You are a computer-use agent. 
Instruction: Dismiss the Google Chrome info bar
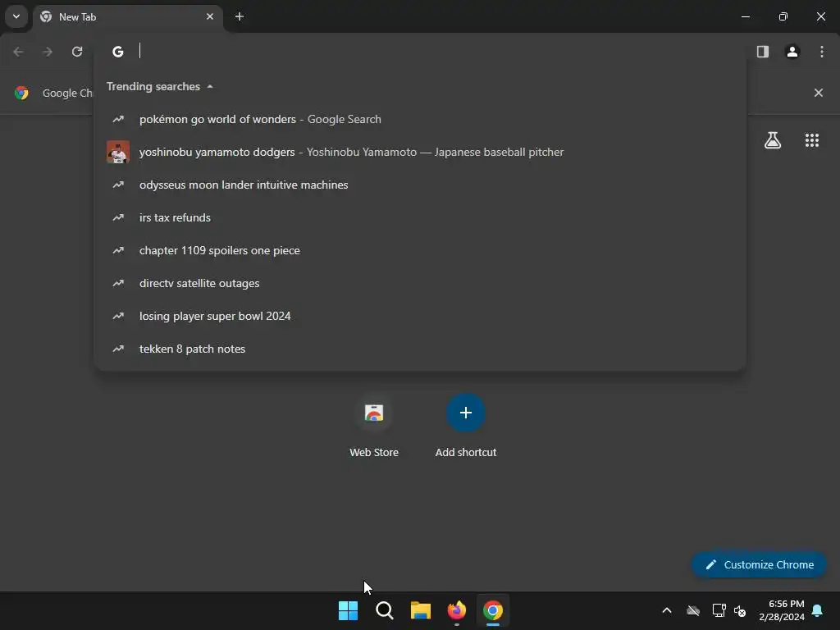point(818,93)
